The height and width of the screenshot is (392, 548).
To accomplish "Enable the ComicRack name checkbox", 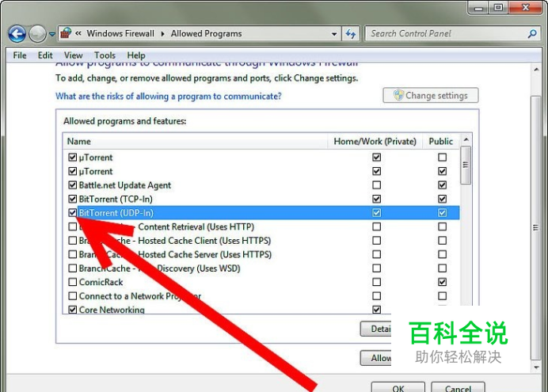I will 72,282.
